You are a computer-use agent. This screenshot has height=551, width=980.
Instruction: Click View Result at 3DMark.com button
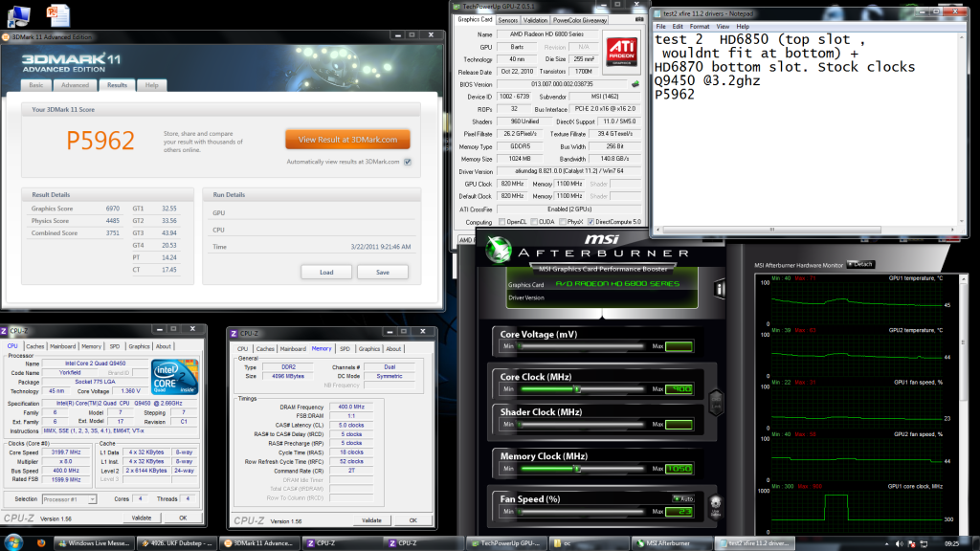tap(347, 140)
